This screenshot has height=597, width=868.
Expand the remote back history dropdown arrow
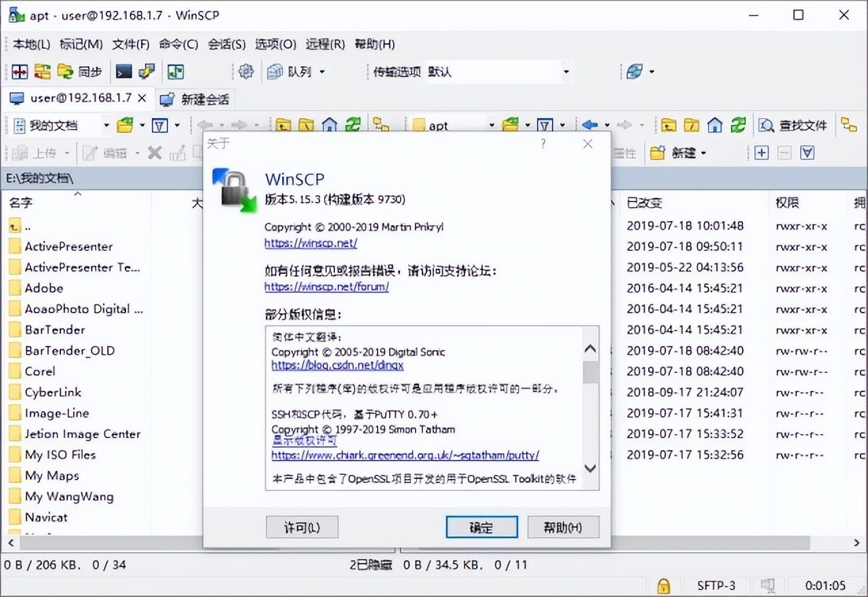[607, 125]
